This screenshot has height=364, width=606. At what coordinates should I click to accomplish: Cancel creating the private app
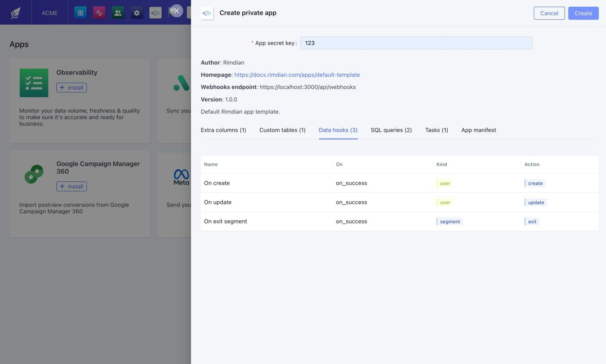point(549,13)
